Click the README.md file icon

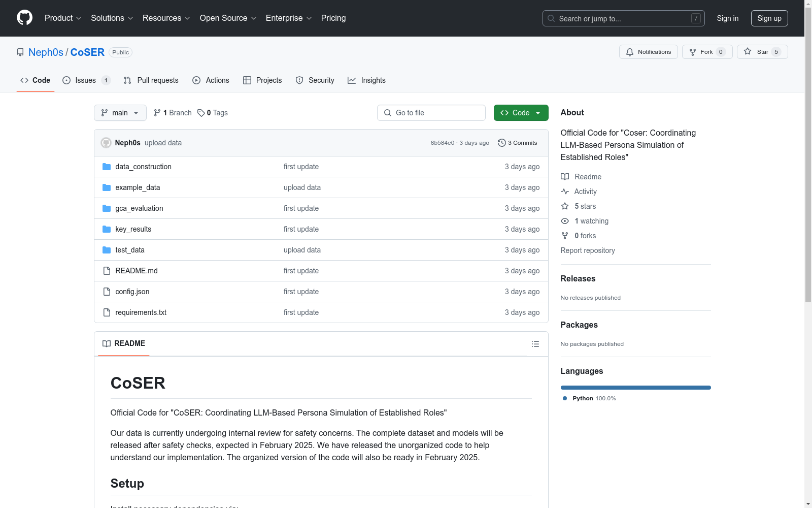pos(107,271)
